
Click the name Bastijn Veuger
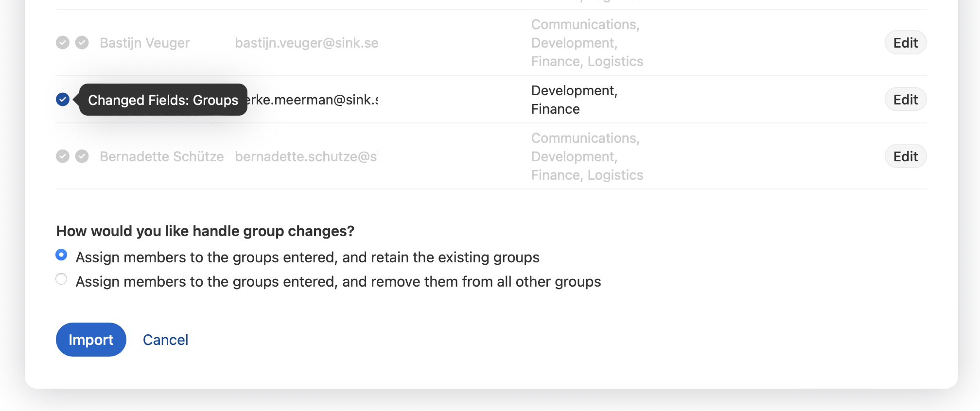[145, 43]
